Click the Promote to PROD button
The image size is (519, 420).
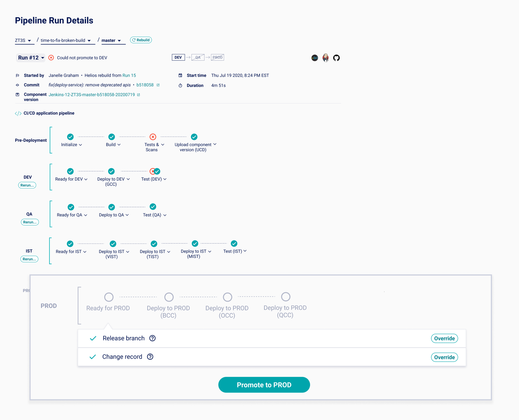coord(264,385)
